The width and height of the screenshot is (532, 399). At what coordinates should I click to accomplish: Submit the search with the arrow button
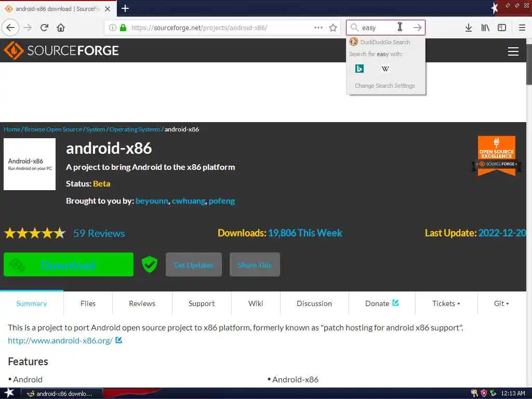click(x=417, y=28)
